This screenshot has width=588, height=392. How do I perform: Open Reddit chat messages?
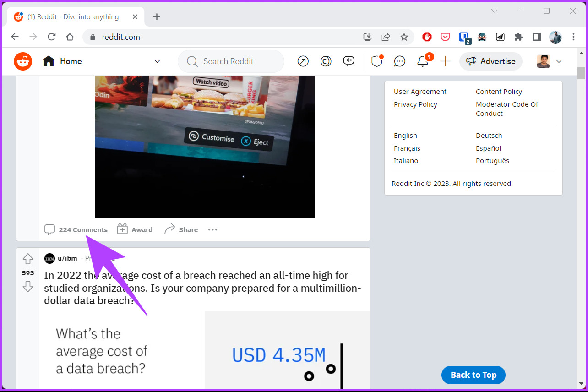(399, 61)
